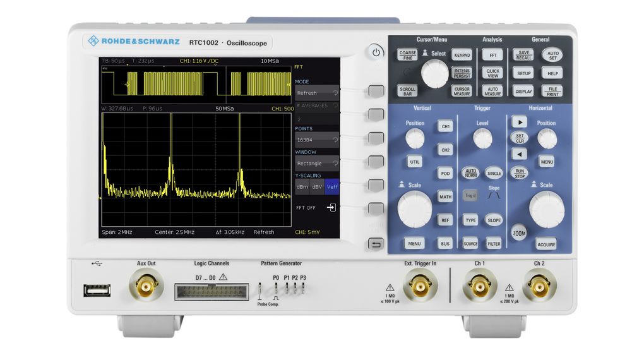Open the Horizontal section MENU key
This screenshot has width=644, height=360.
(547, 162)
